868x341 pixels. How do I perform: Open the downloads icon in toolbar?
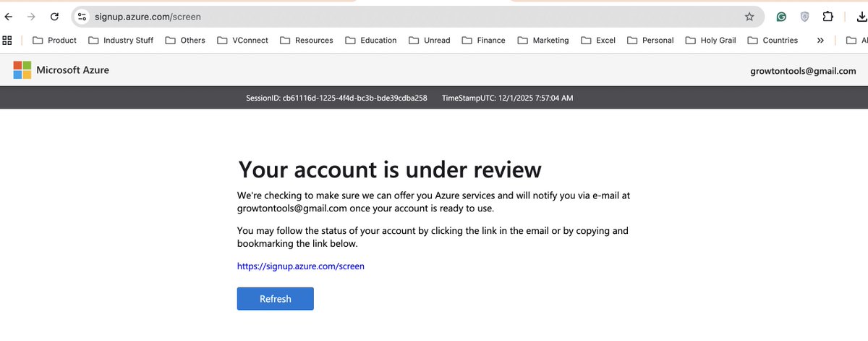point(861,16)
